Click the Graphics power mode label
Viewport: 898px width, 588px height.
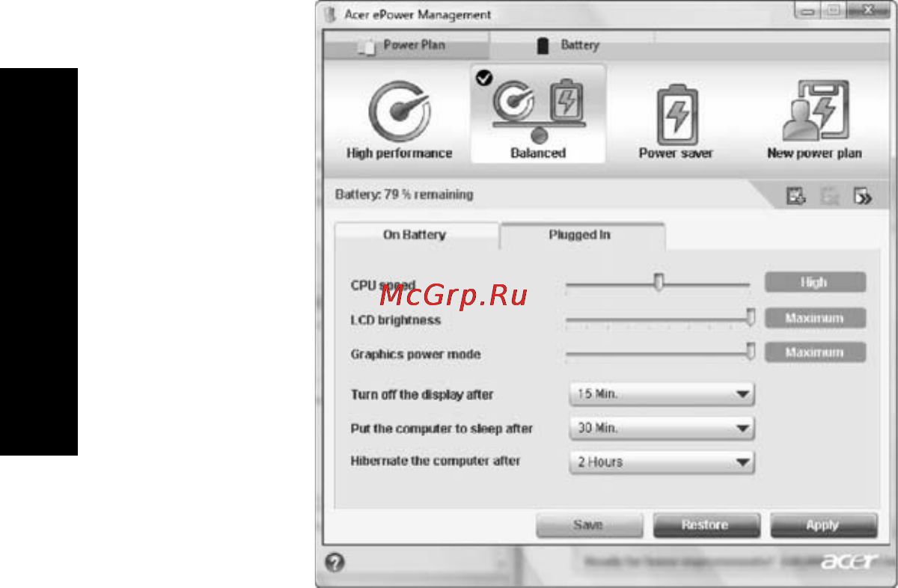tap(416, 355)
